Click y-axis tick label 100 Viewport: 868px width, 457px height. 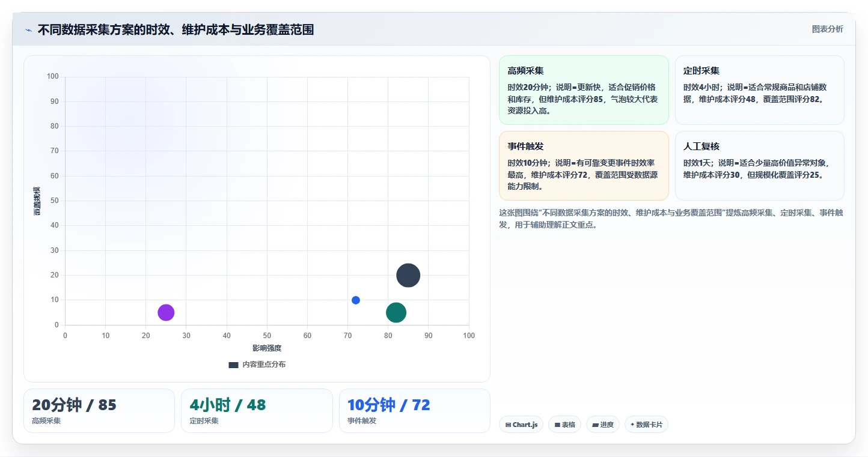[53, 76]
